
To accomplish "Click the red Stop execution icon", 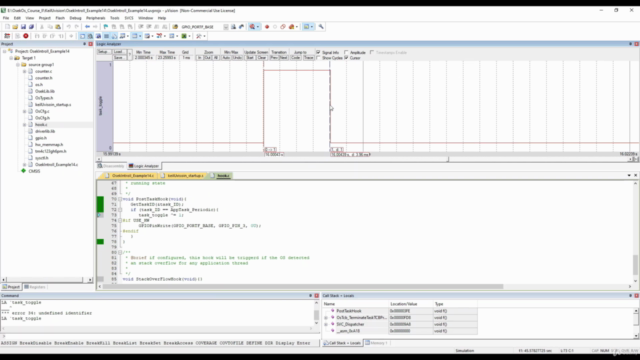I will click(x=26, y=36).
